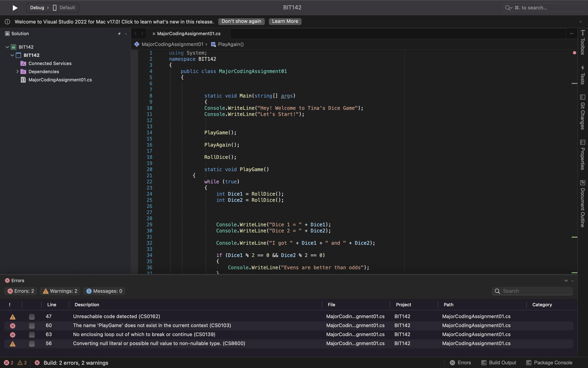Click Learn More button
Viewport: 588px width, 368px height.
click(285, 21)
